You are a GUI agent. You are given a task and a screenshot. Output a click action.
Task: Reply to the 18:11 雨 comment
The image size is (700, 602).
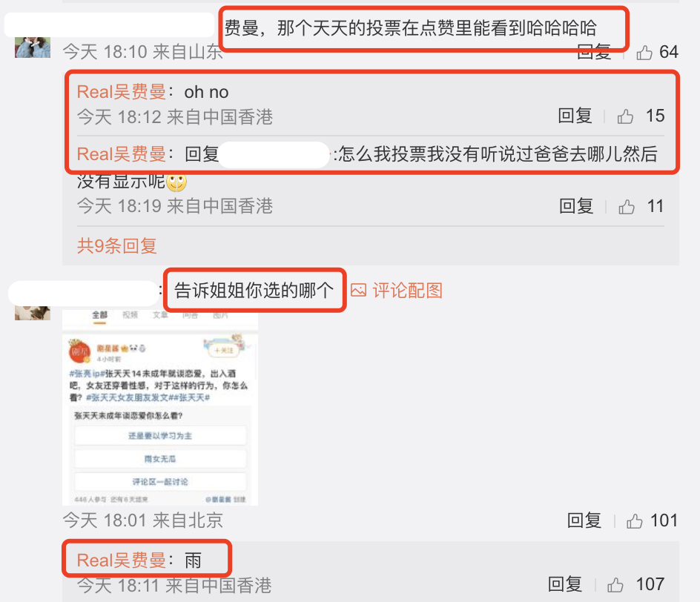coord(565,585)
